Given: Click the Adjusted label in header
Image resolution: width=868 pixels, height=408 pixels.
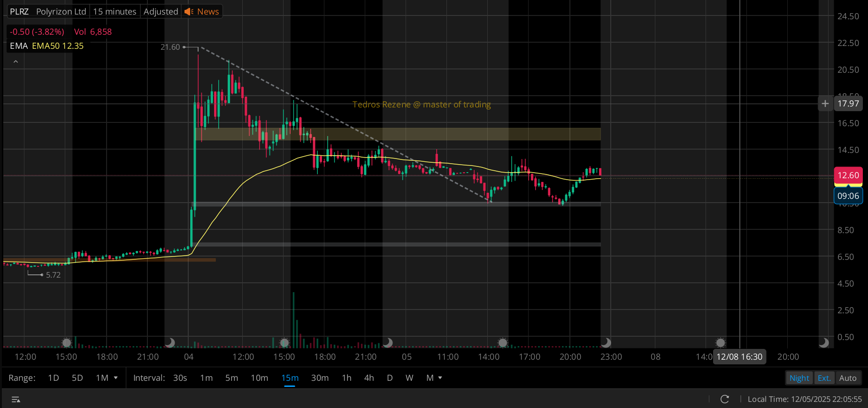Looking at the screenshot, I should [161, 11].
